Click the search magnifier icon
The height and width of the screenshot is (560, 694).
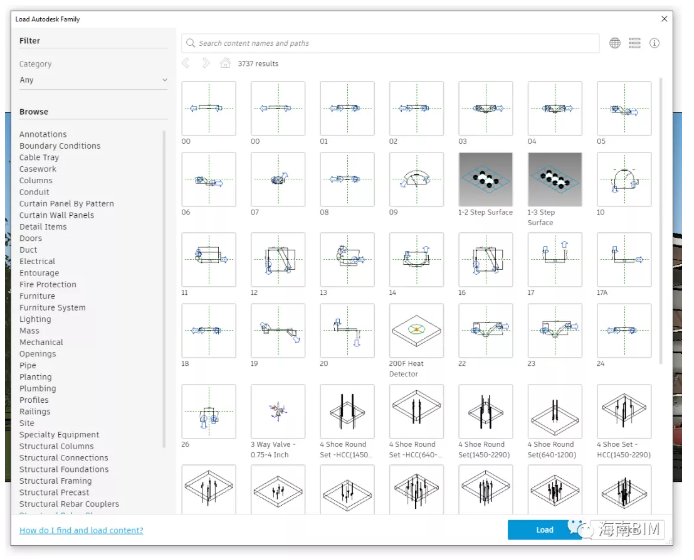190,43
